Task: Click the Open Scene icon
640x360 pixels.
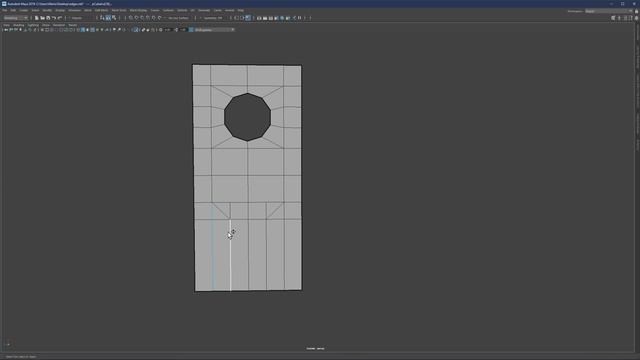Action: pos(42,18)
